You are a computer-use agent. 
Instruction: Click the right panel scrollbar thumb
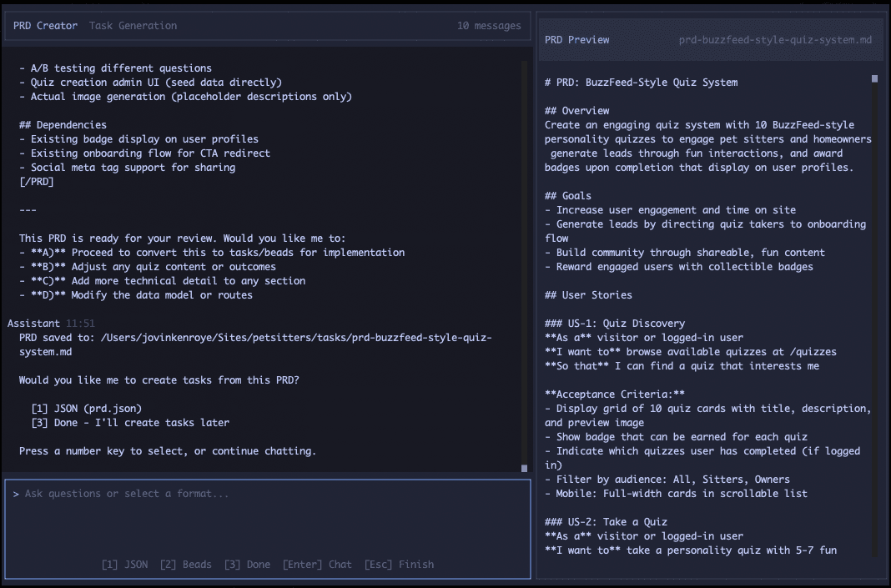click(874, 78)
